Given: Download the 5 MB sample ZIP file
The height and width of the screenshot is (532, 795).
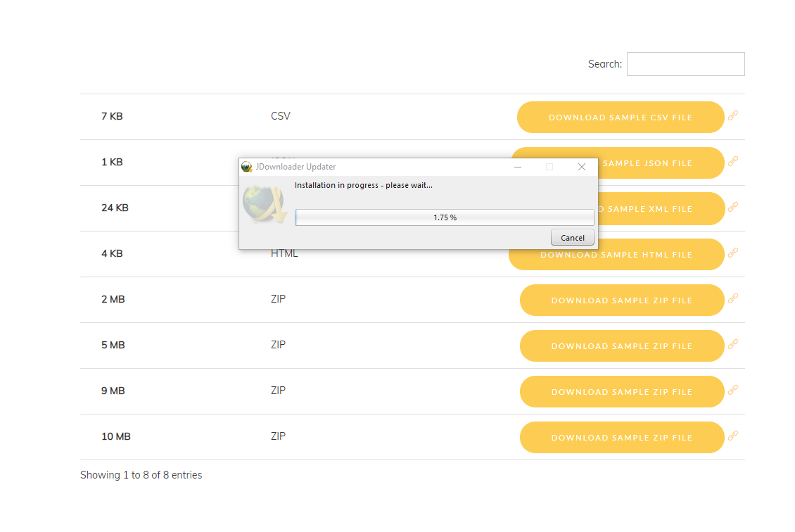Looking at the screenshot, I should (x=621, y=346).
